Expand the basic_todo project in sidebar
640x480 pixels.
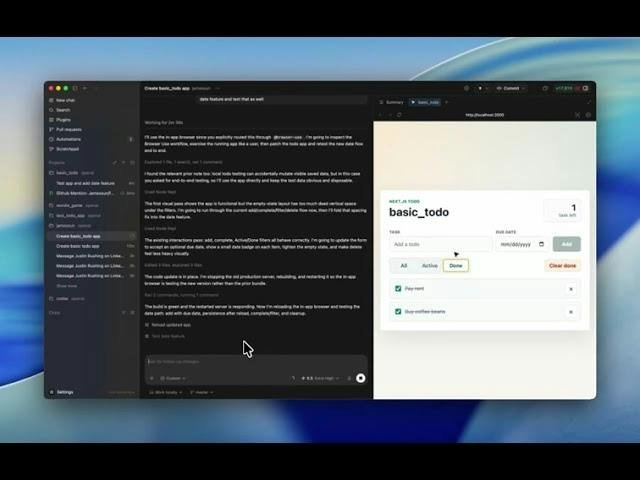tap(67, 173)
